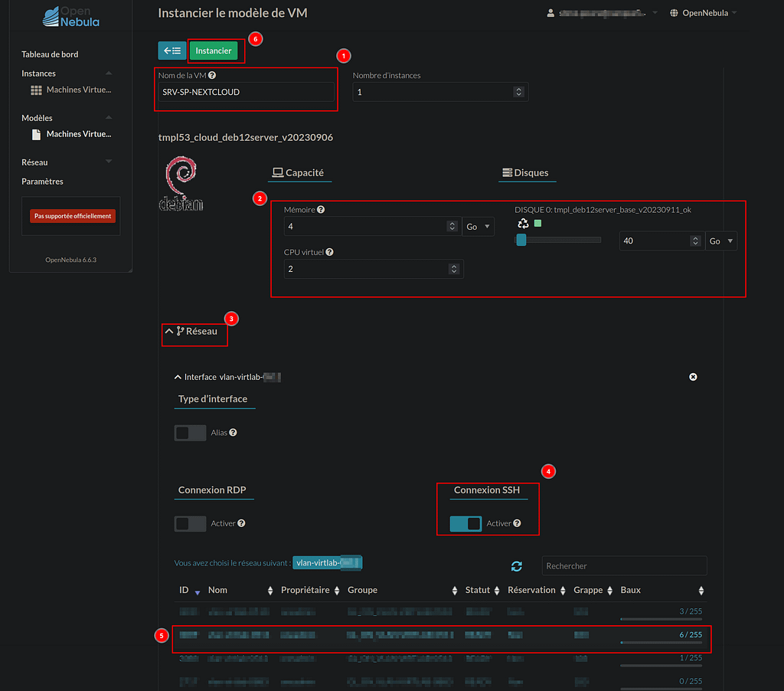Viewport: 784px width, 691px height.
Task: Open Paramètres in sidebar
Action: [42, 182]
